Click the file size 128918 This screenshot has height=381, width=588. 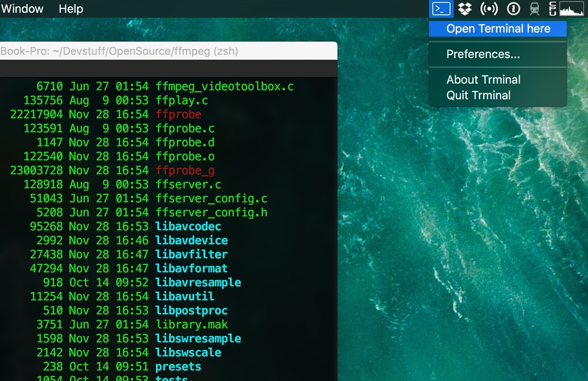click(x=43, y=184)
